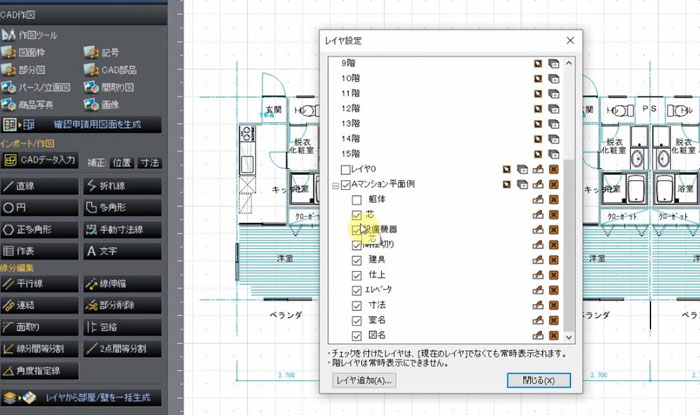The image size is (700, 415).
Task: Uncheck the 室名 layer checkbox
Action: pyautogui.click(x=357, y=321)
